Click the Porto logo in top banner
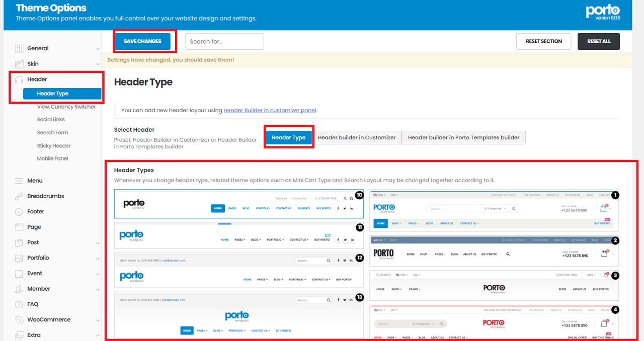 point(603,11)
